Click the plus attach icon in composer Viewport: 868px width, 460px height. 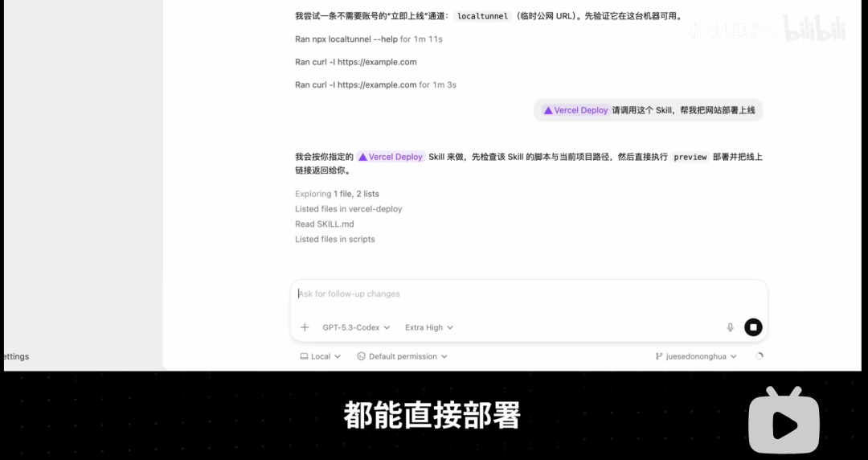click(x=305, y=327)
